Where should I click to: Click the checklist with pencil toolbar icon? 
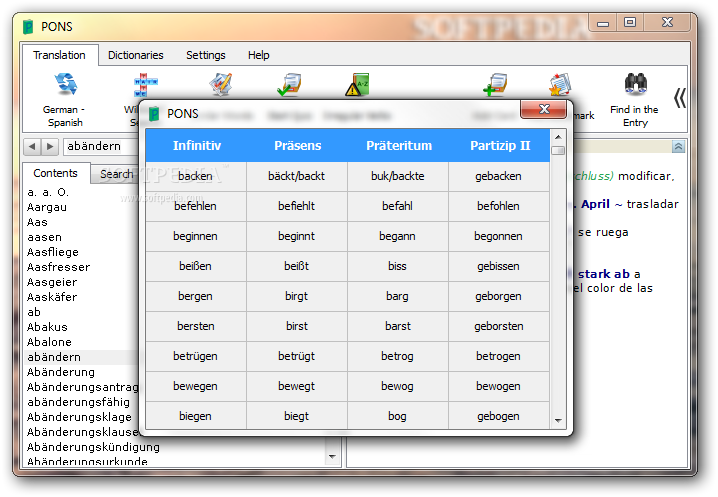(x=221, y=84)
